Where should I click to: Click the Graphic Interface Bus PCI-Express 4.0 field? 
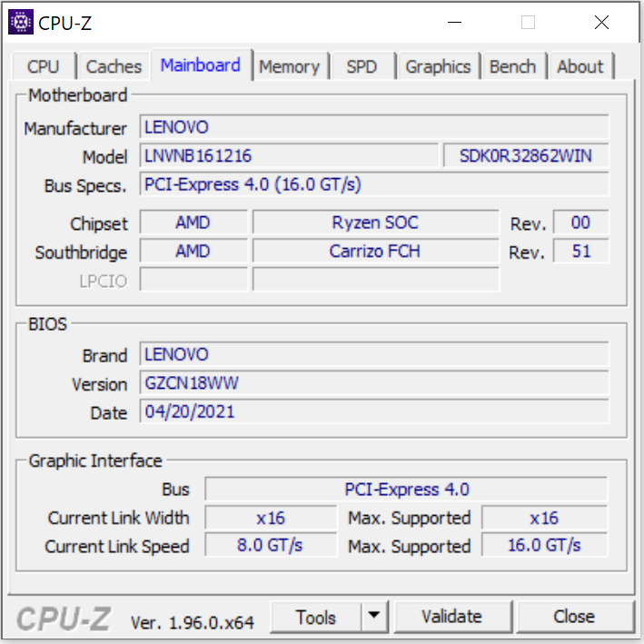pos(406,490)
